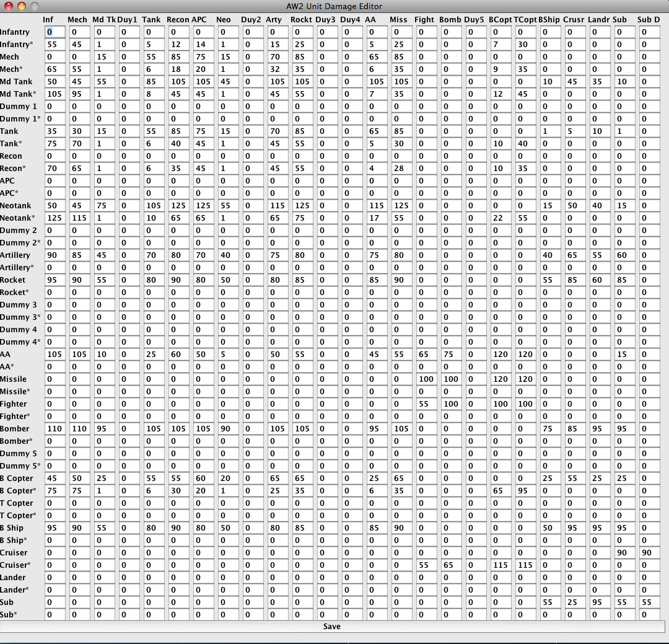Click the Neotank* row label
Image resolution: width=669 pixels, height=644 pixels.
pyautogui.click(x=17, y=218)
